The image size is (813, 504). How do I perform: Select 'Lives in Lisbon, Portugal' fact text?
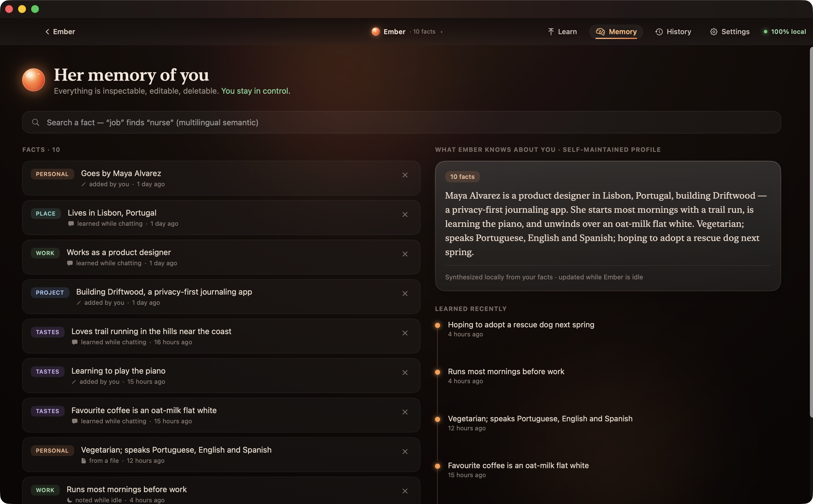click(112, 213)
